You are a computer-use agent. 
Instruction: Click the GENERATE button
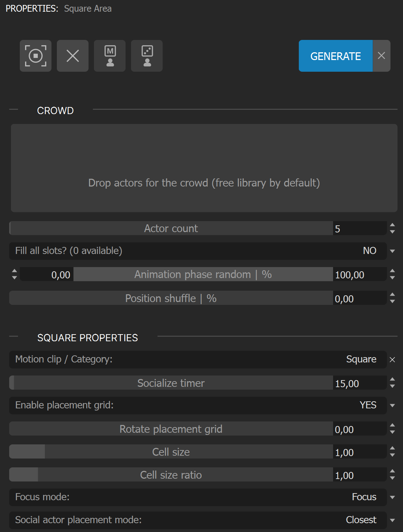pos(336,56)
